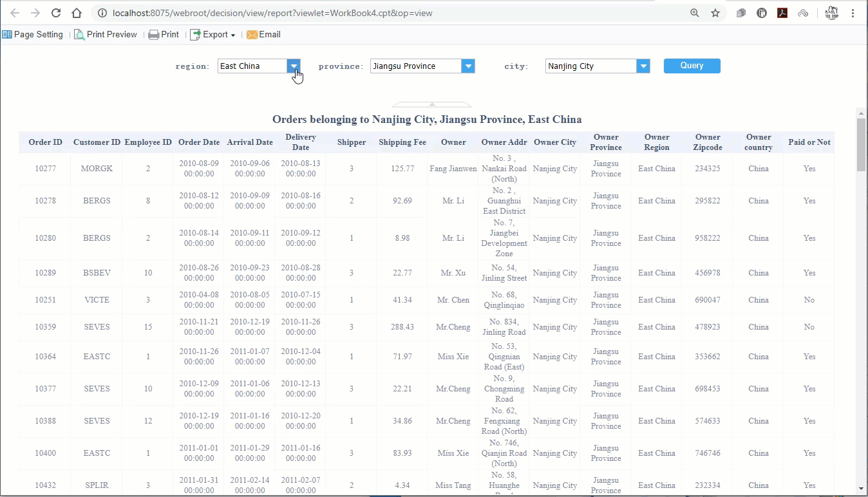Click zipcode cell 958222
Screen dimensions: 868x497
pyautogui.click(x=708, y=238)
